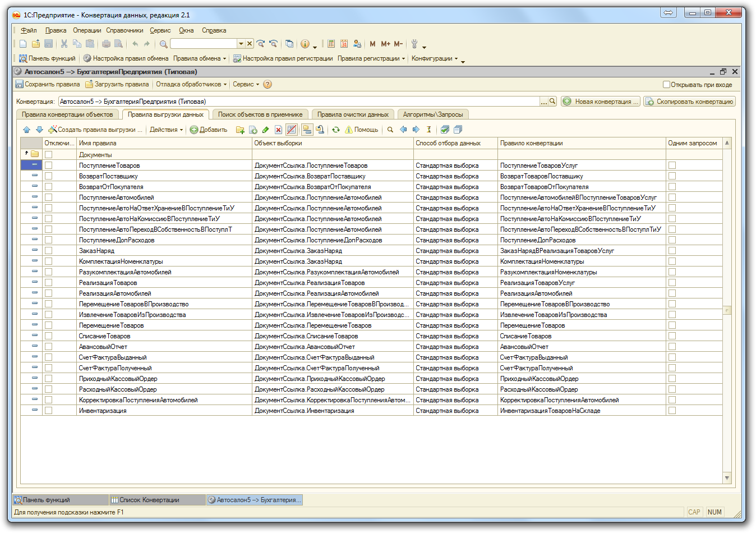Click Скопировать конвертацию button

coord(689,102)
